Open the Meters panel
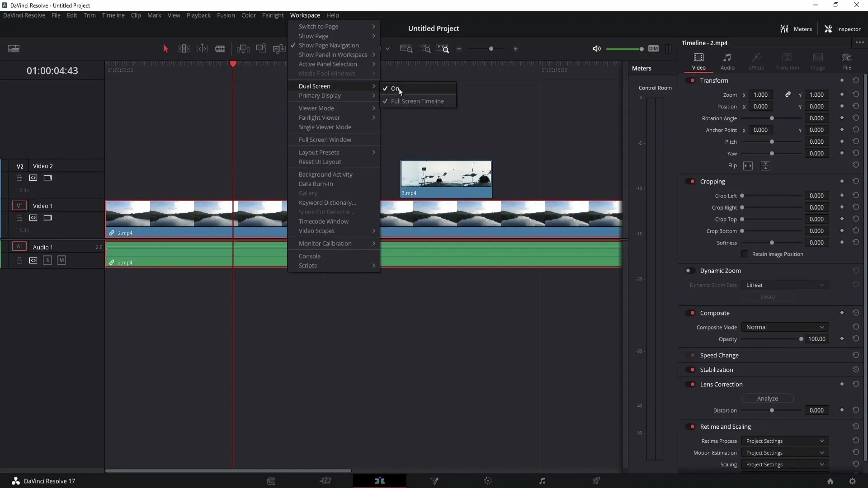This screenshot has width=868, height=488. (x=796, y=29)
